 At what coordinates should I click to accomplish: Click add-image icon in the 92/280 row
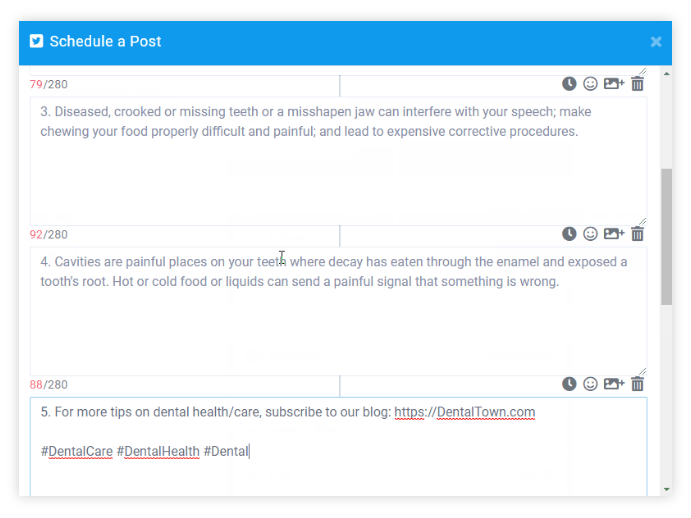tap(613, 234)
